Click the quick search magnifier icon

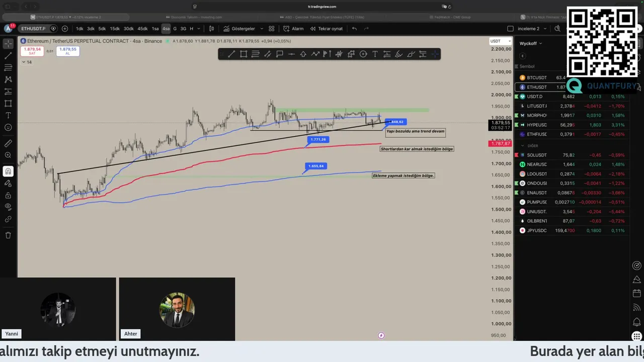[x=557, y=29]
